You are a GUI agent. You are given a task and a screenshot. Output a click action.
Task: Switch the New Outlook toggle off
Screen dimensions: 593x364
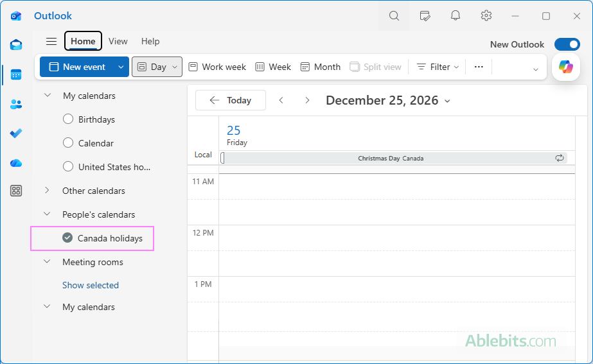[x=567, y=44]
